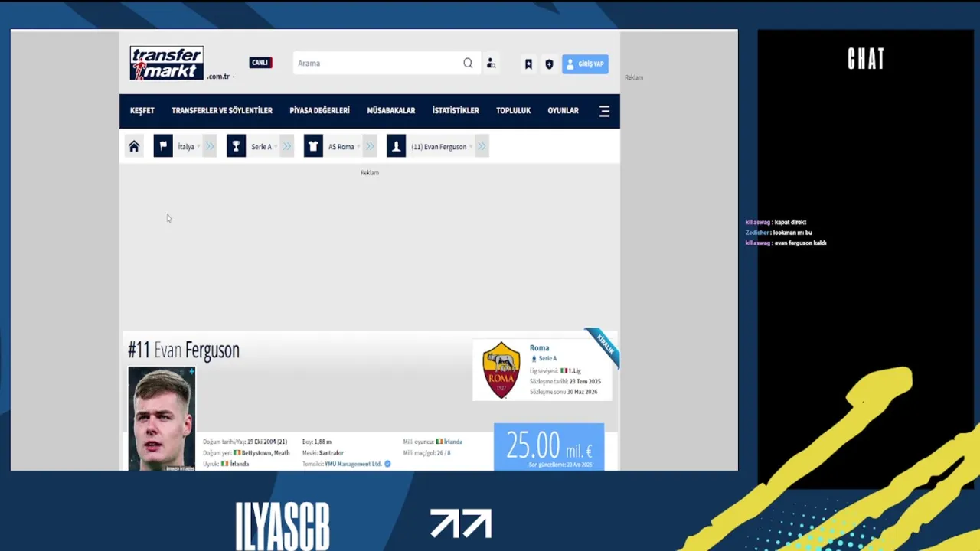Open the İrlanda national team link
The height and width of the screenshot is (551, 980).
453,442
